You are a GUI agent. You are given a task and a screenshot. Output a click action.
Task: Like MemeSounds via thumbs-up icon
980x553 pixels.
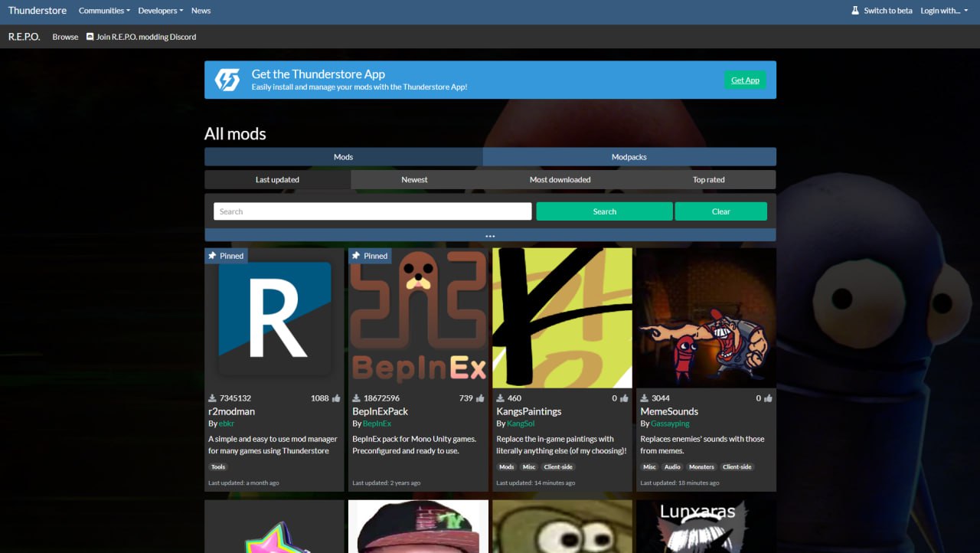click(x=768, y=398)
